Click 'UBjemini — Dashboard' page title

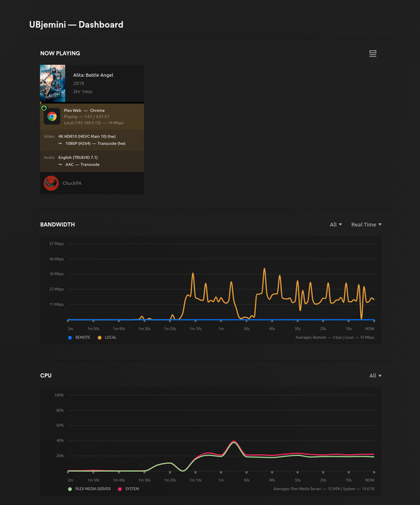tap(76, 25)
